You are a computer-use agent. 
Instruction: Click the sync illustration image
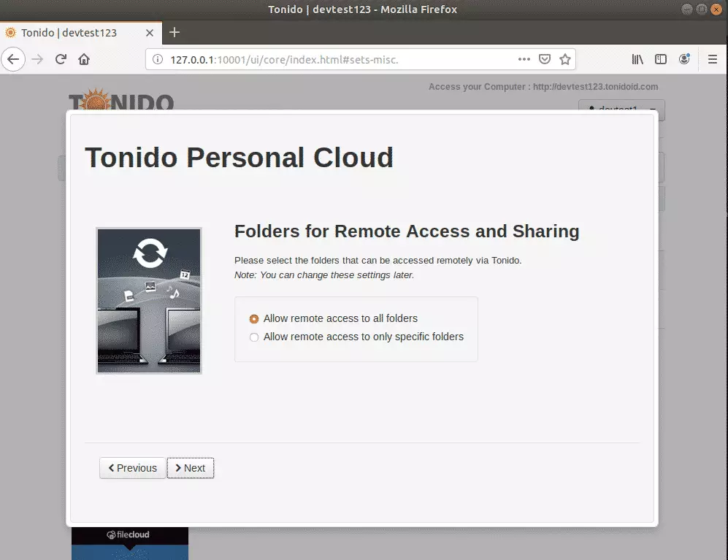[149, 301]
